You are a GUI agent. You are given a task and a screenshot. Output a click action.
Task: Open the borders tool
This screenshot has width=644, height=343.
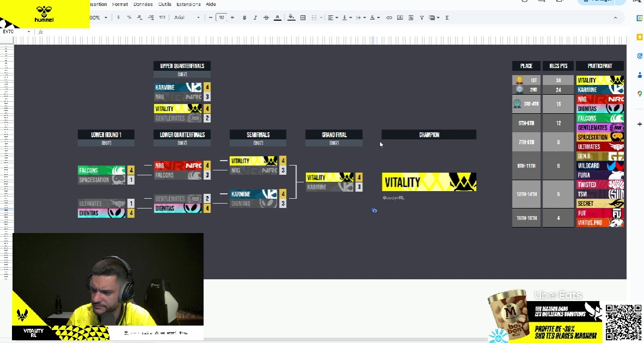pos(303,17)
